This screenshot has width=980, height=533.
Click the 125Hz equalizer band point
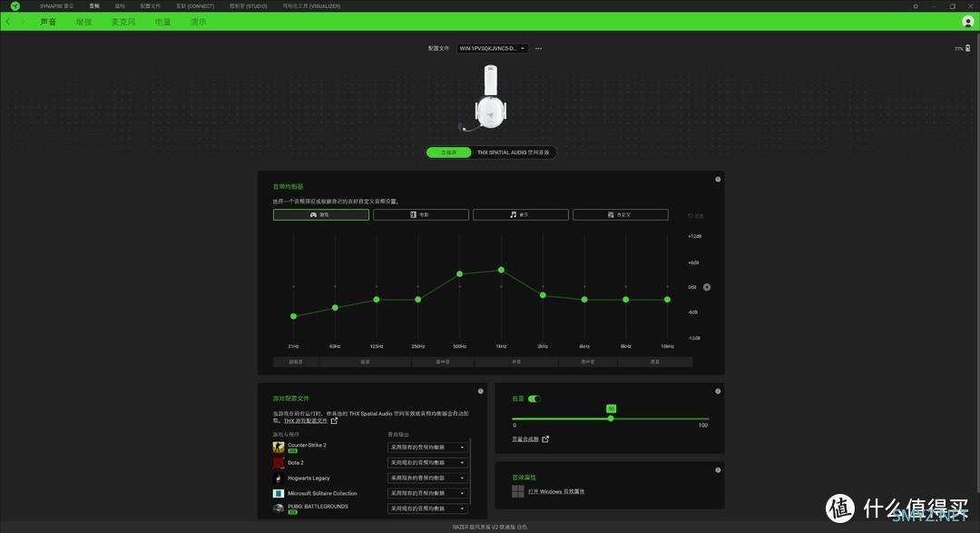pyautogui.click(x=377, y=300)
